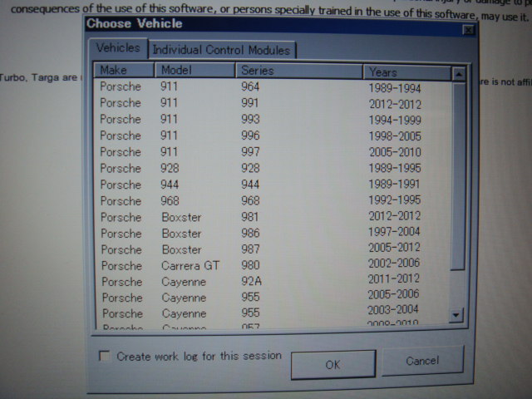Select the Vehicles tab
Image resolution: width=532 pixels, height=399 pixels.
click(x=118, y=48)
